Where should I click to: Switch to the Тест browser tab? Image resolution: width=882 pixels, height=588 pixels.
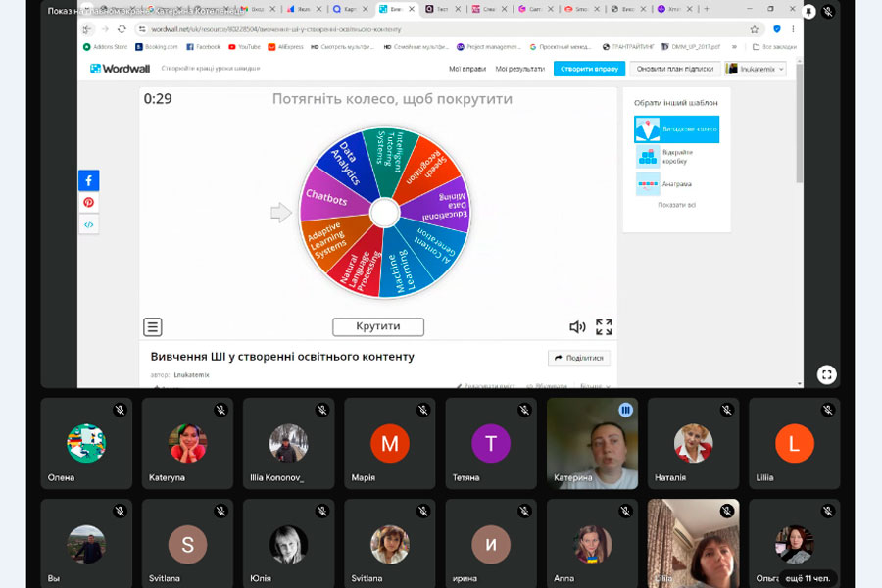click(442, 9)
